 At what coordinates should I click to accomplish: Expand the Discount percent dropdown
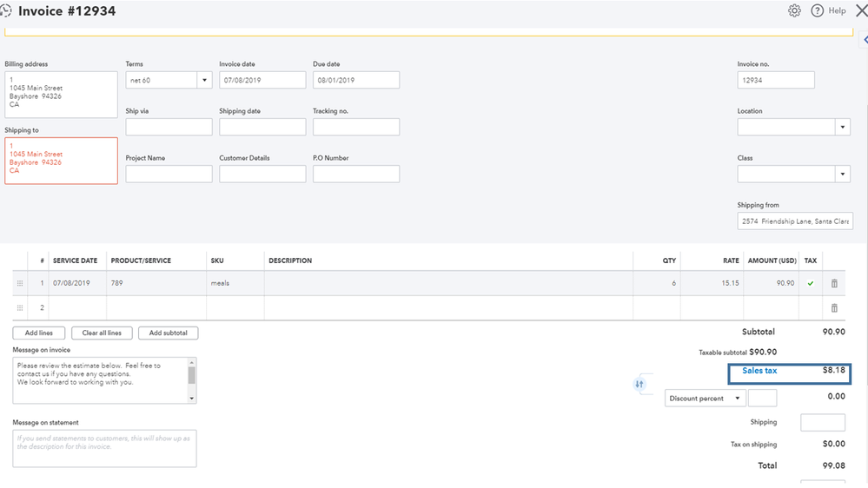click(737, 399)
